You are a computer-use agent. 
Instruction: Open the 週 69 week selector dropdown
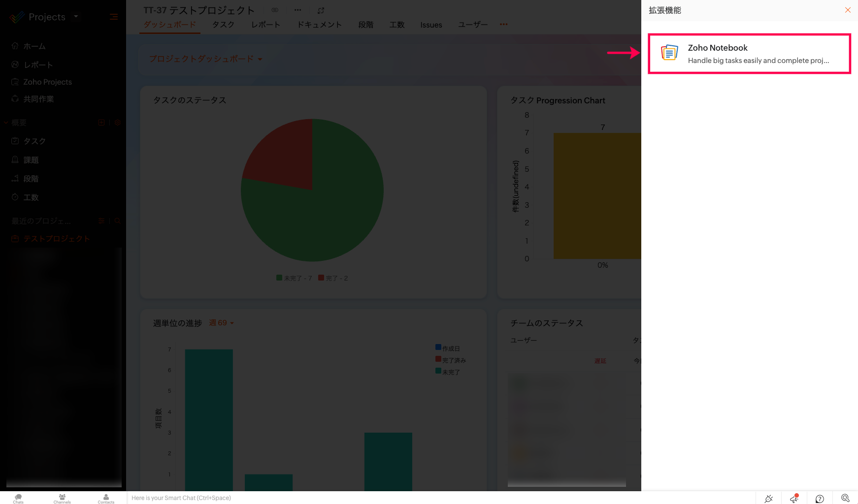click(x=221, y=323)
